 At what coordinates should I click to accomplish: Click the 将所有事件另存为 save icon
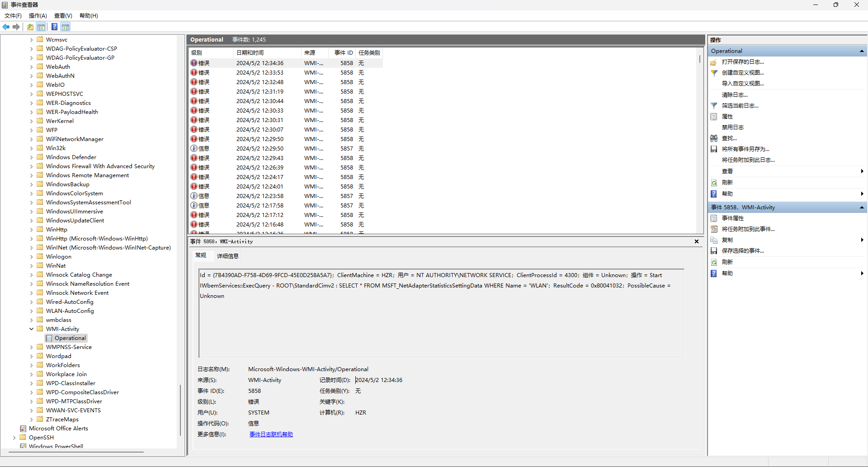coord(714,149)
